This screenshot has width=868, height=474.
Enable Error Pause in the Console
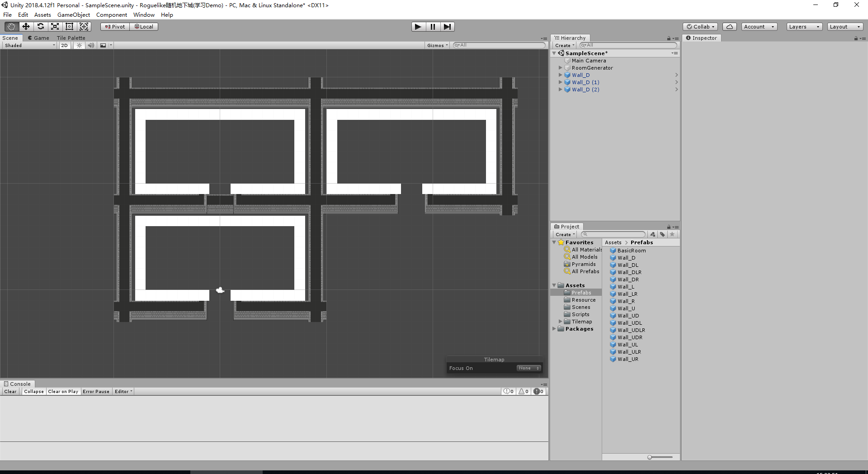pos(96,391)
